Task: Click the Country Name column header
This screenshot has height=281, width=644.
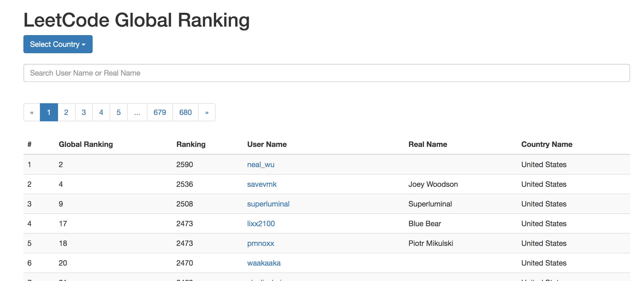Action: (x=547, y=144)
